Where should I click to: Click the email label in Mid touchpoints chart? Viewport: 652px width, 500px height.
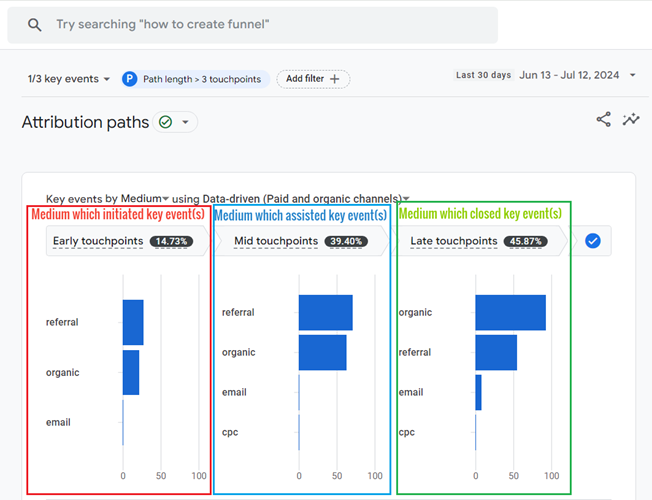[x=234, y=392]
